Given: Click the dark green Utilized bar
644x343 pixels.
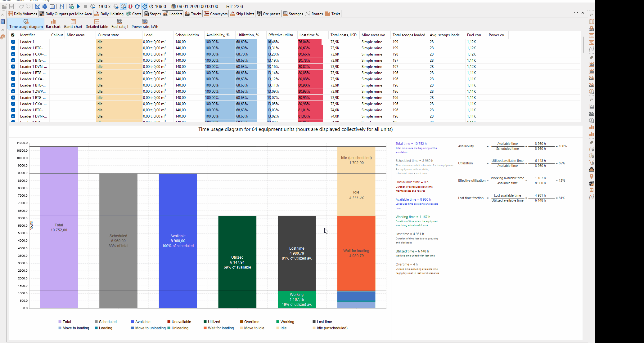Looking at the screenshot, I should (237, 262).
